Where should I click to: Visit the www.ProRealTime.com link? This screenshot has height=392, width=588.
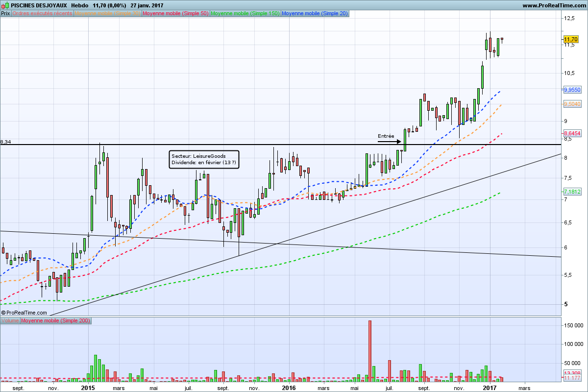point(554,5)
